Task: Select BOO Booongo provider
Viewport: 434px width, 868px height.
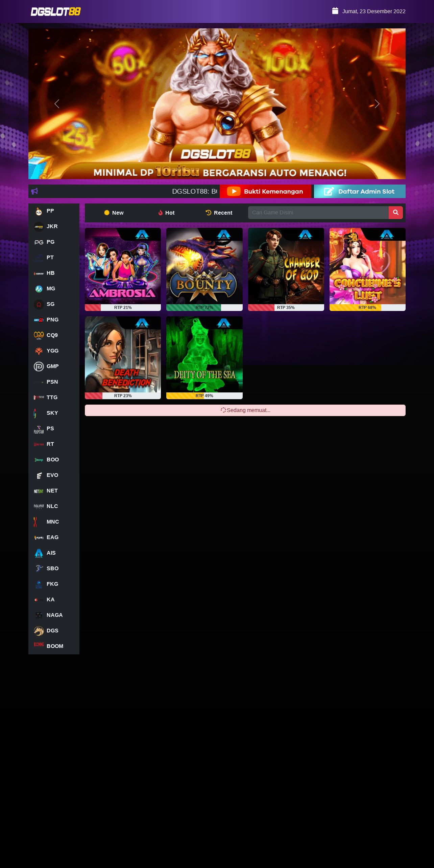Action: pos(54,460)
